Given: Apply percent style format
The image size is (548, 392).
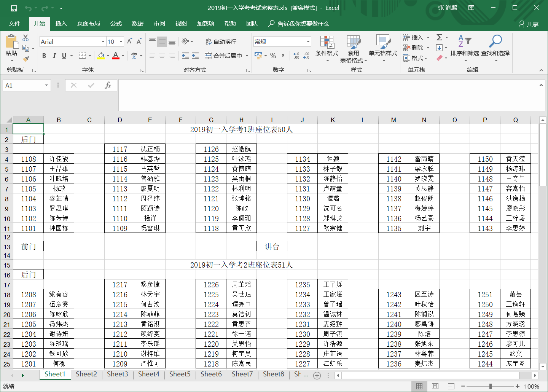Looking at the screenshot, I should coord(273,56).
